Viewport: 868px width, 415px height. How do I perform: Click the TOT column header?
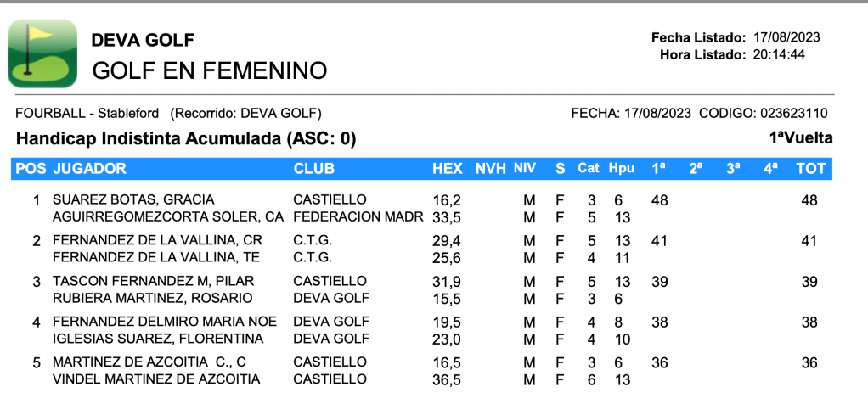click(x=810, y=169)
